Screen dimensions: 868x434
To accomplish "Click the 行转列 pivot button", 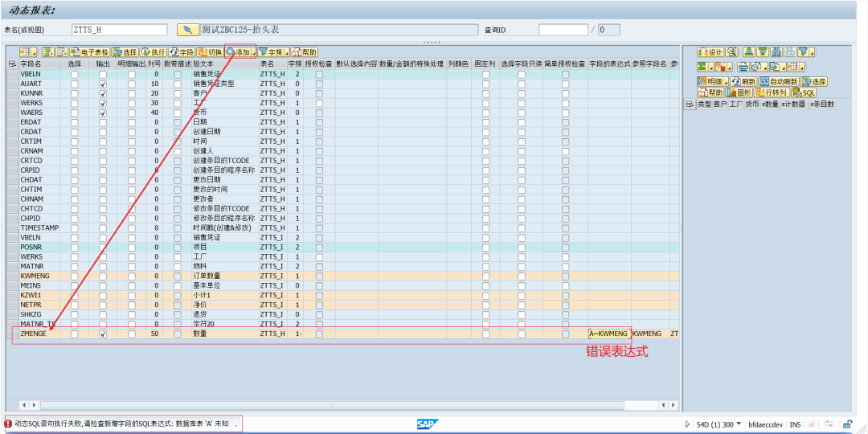I will (x=772, y=92).
